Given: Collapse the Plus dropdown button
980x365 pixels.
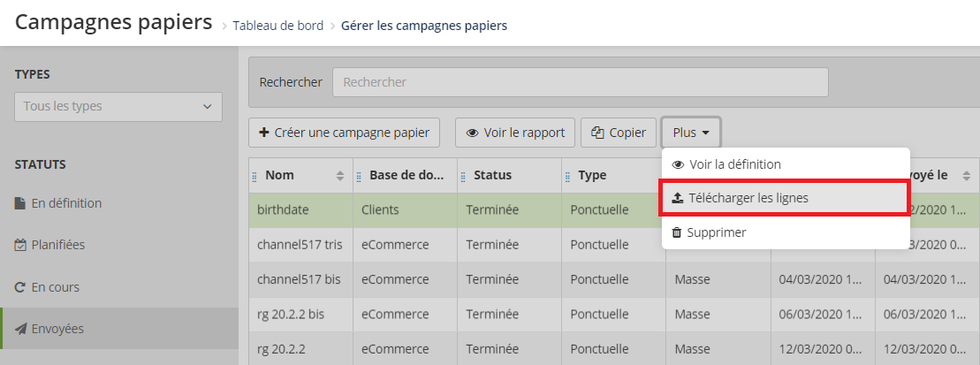Looking at the screenshot, I should tap(691, 133).
